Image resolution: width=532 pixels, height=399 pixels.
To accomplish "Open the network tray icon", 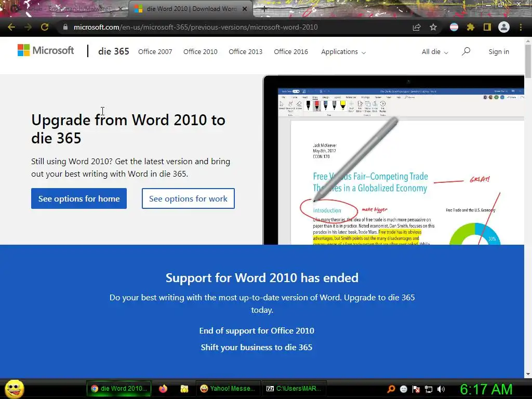I will coord(429,389).
